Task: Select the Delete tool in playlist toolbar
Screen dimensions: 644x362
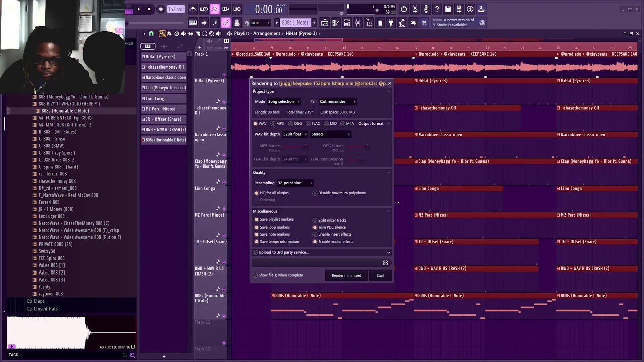Action: [x=176, y=34]
